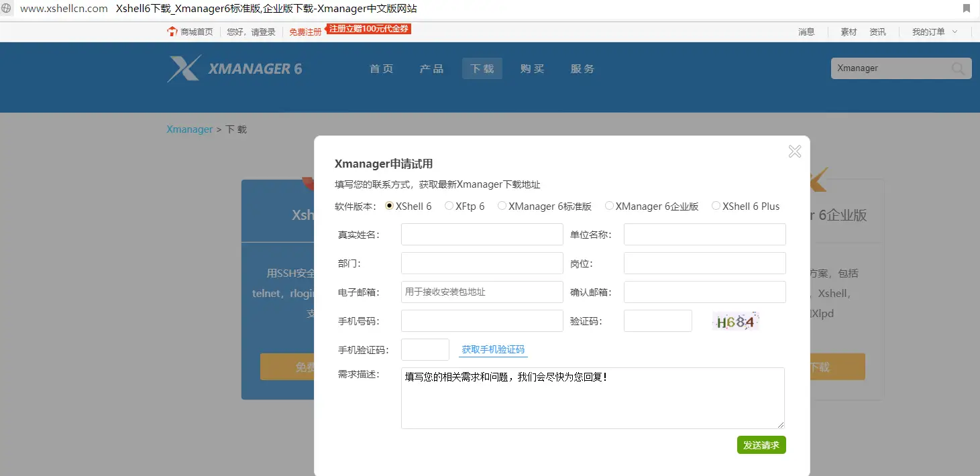Click the 100元代金券 promo badge
The height and width of the screenshot is (476, 980).
[368, 29]
